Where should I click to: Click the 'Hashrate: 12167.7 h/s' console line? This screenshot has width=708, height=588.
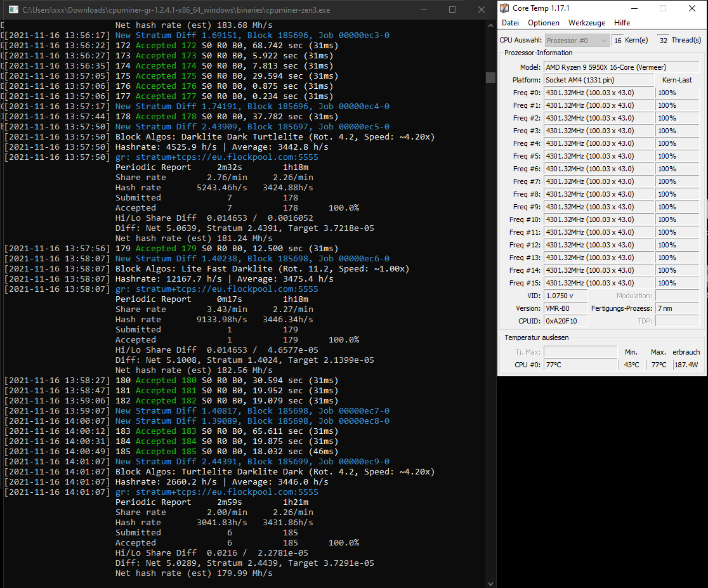pyautogui.click(x=169, y=279)
